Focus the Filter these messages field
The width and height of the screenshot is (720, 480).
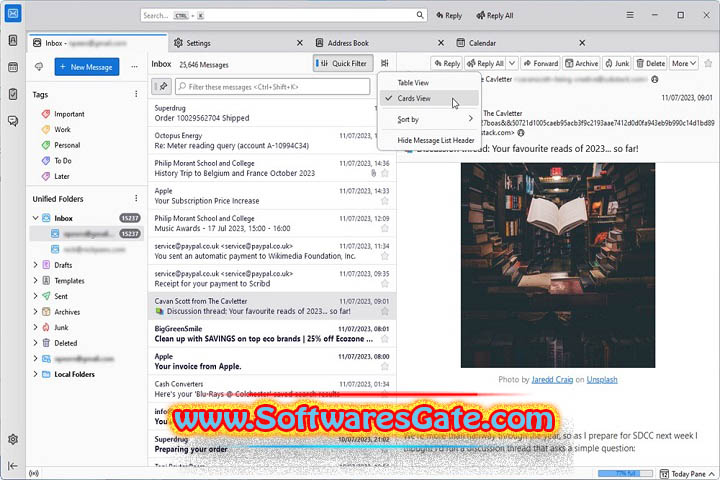(x=272, y=86)
